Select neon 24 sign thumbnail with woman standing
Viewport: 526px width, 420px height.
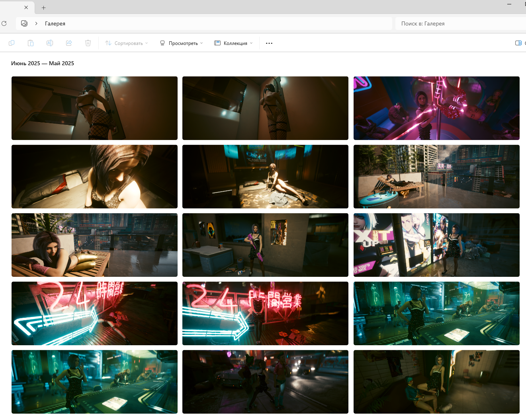pyautogui.click(x=265, y=313)
